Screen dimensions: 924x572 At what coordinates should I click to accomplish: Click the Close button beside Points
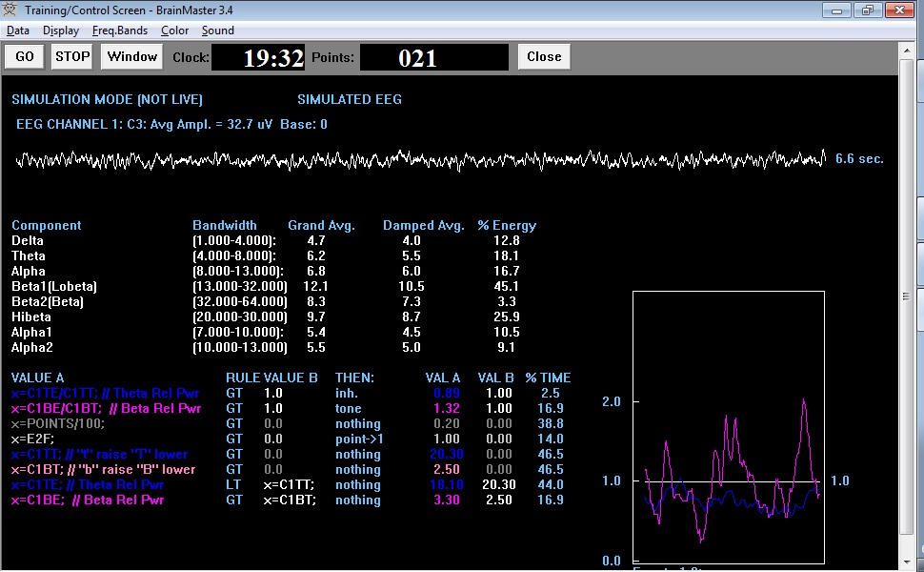pyautogui.click(x=544, y=56)
